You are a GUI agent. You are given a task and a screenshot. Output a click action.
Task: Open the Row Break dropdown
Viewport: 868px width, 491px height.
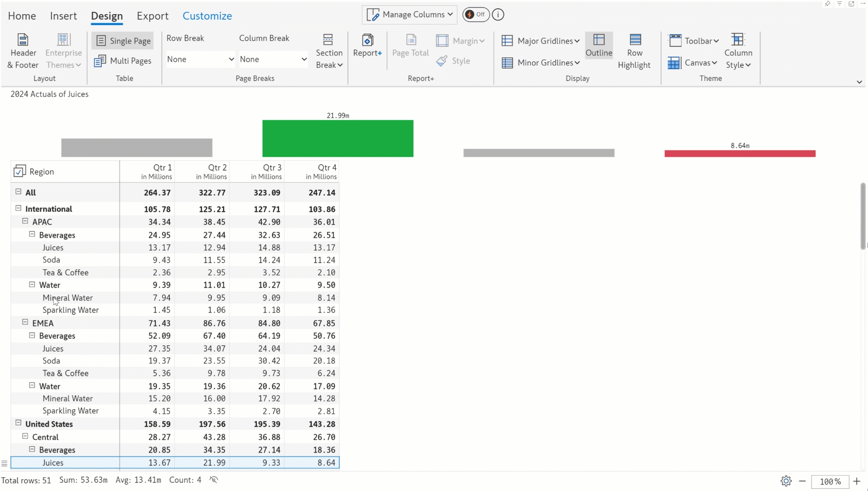(200, 59)
